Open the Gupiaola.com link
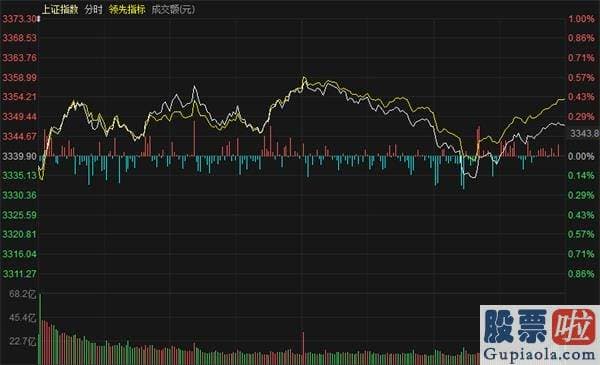This screenshot has height=365, width=600. pos(540,355)
